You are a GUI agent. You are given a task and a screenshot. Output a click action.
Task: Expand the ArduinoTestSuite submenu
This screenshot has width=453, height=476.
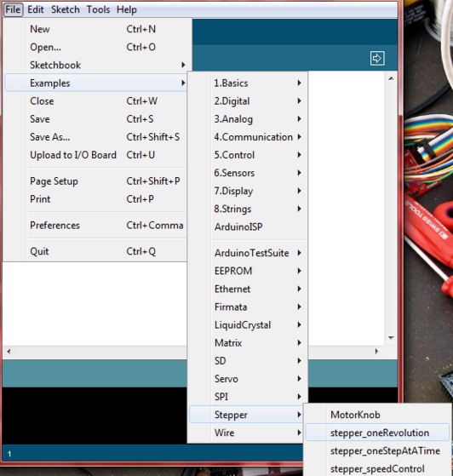pyautogui.click(x=248, y=253)
